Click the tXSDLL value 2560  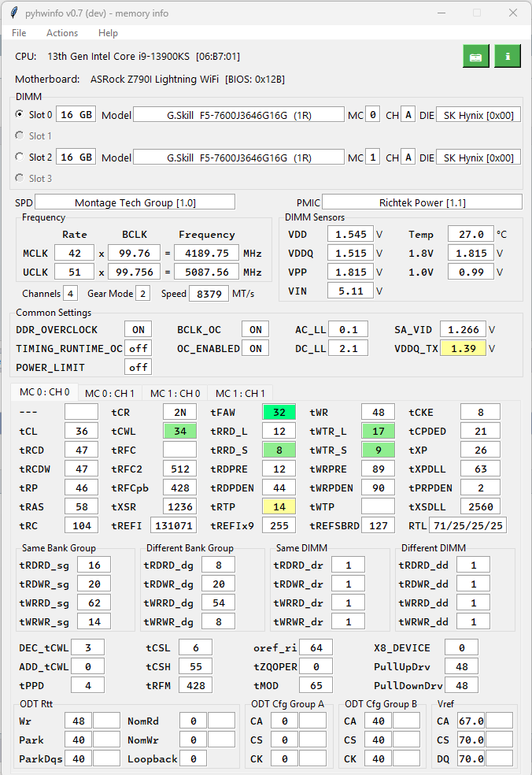click(x=481, y=506)
